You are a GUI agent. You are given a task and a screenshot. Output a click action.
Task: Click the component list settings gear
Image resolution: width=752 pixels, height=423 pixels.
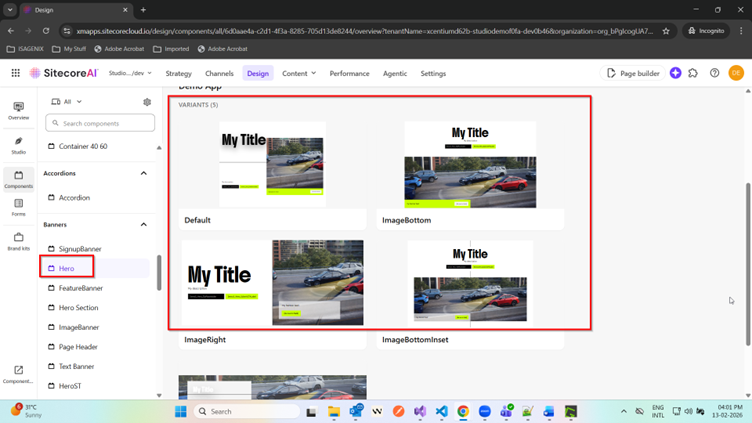coord(147,102)
